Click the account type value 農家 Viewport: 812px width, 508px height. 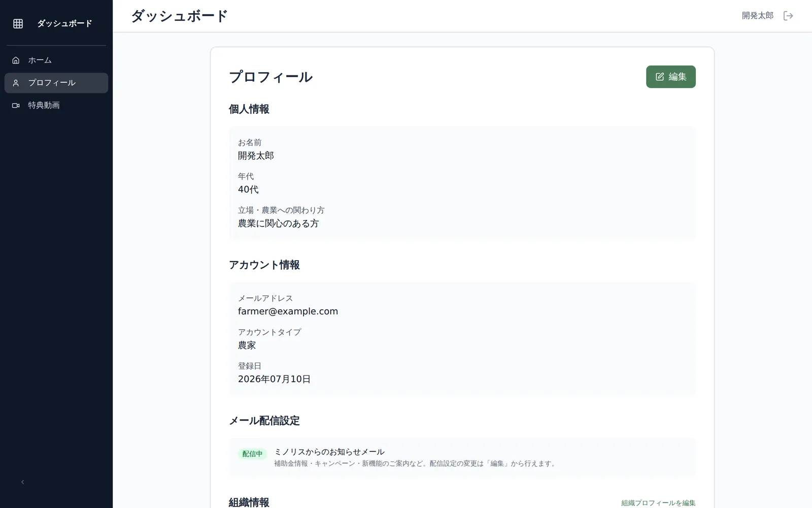[x=247, y=345]
